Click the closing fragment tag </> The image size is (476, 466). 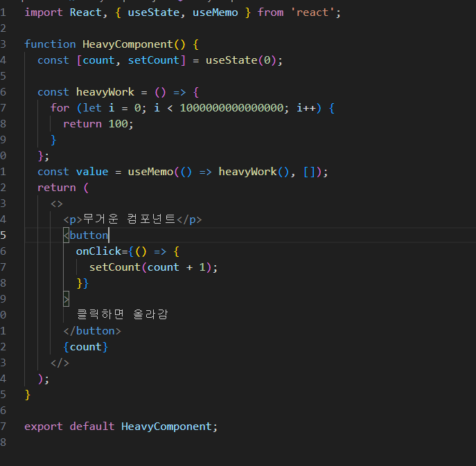click(x=60, y=363)
